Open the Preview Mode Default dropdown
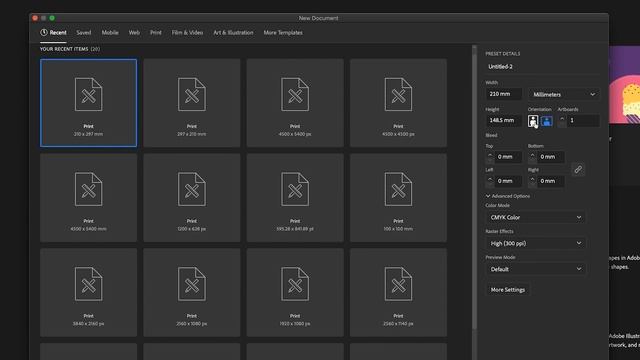The image size is (640, 360). (x=536, y=269)
